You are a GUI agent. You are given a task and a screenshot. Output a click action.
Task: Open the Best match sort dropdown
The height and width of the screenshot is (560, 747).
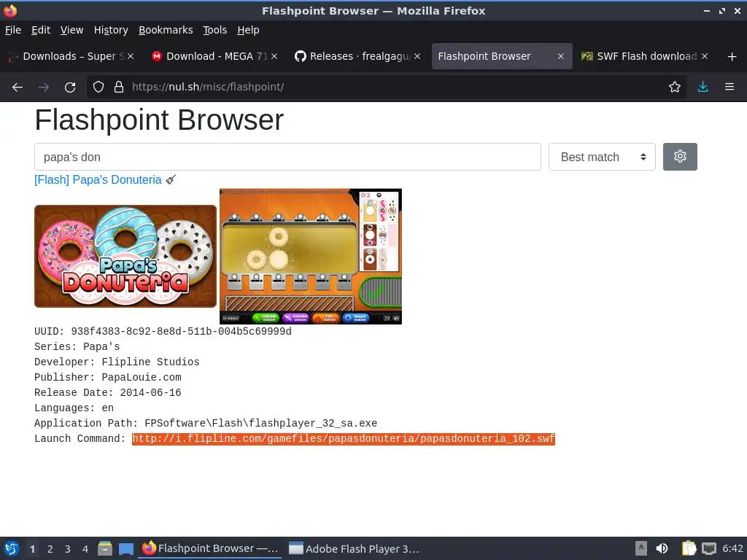(x=602, y=157)
